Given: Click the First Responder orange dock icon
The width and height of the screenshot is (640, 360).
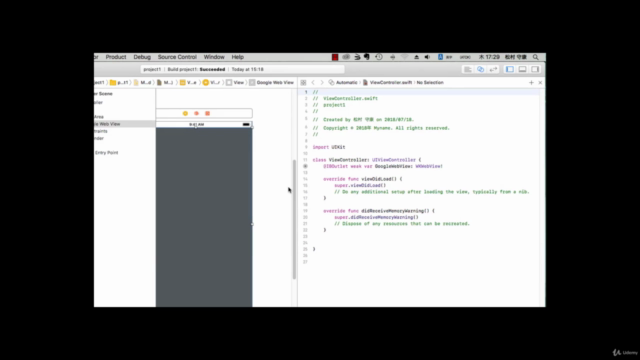Looking at the screenshot, I should coord(196,113).
